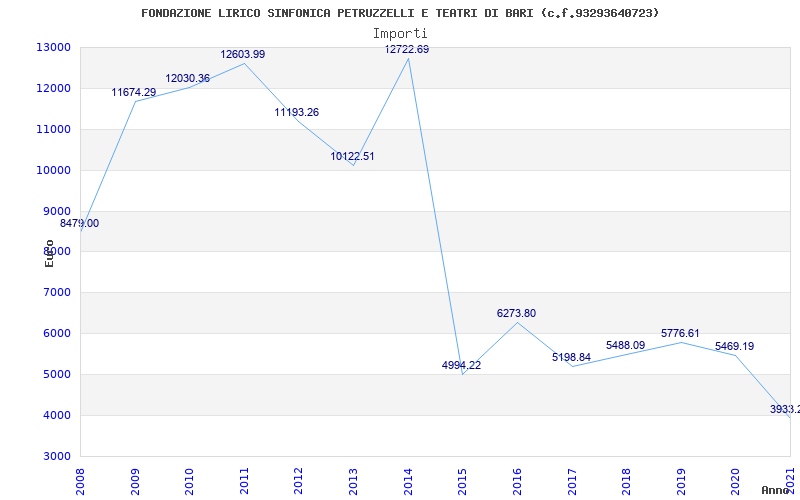The image size is (800, 500).
Task: Click the 9000 y-axis tick label
Action: point(56,211)
